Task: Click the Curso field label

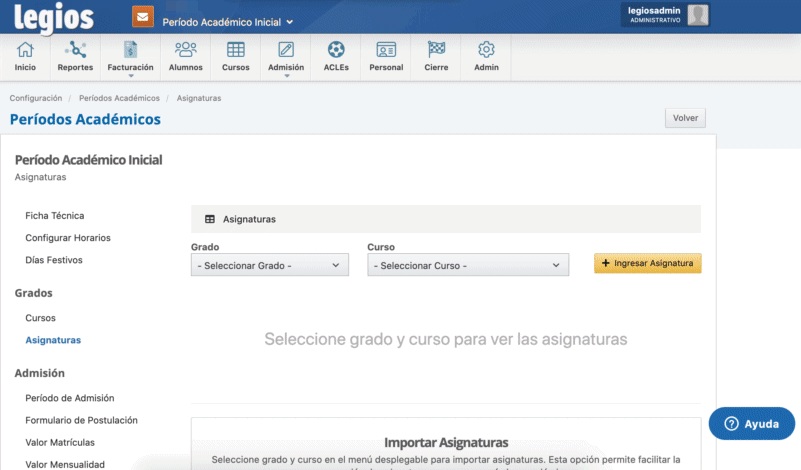Action: coord(381,247)
